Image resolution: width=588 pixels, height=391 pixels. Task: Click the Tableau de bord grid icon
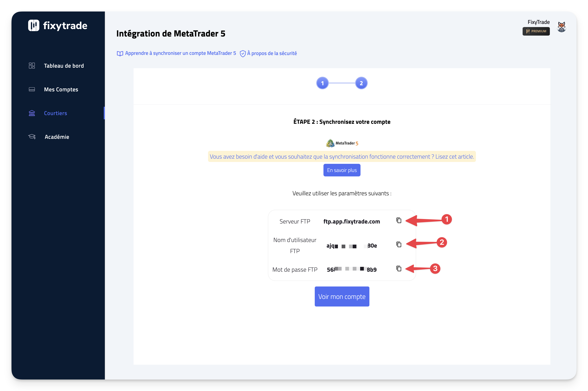click(32, 66)
